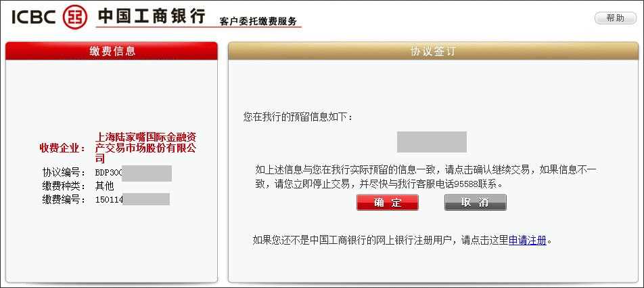Click the ICBC letters wordmark

34,18
